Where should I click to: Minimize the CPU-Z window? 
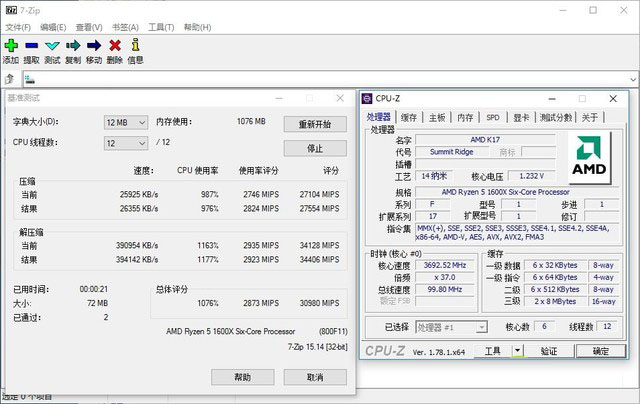click(552, 99)
